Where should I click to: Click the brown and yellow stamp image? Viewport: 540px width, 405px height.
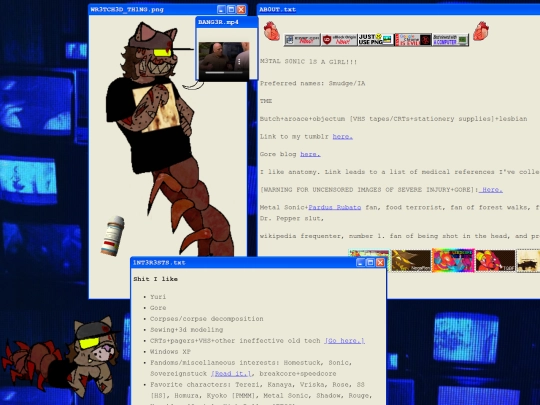(x=411, y=261)
